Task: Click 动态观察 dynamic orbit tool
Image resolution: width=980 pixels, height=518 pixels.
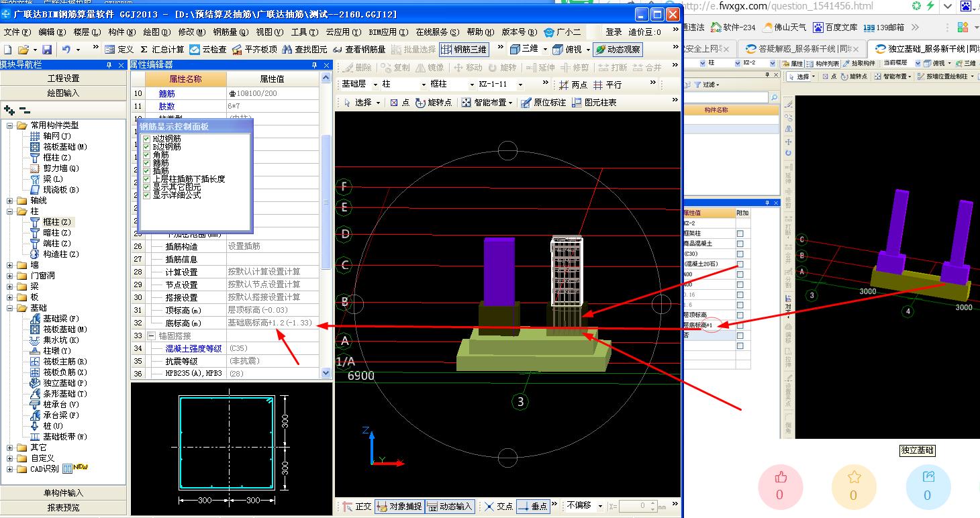Action: coord(618,50)
